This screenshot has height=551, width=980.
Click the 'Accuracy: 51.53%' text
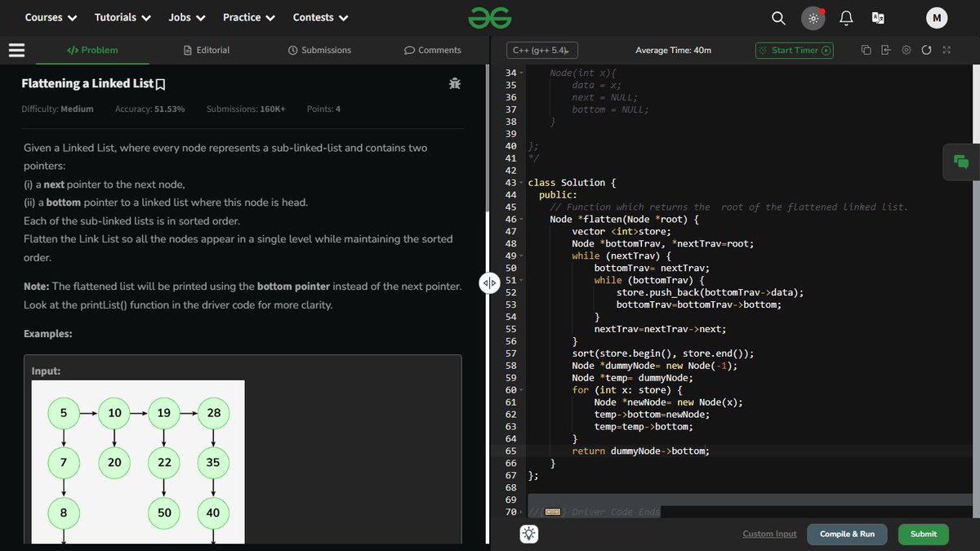click(149, 109)
